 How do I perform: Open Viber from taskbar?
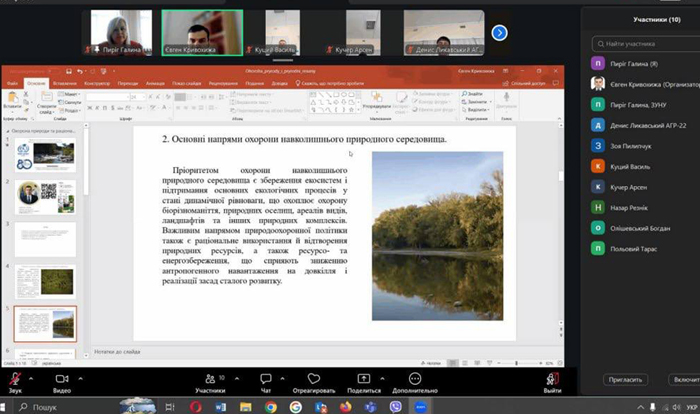(x=396, y=407)
